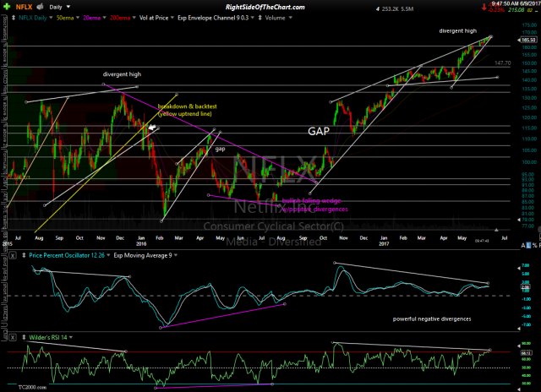Click the 147.70 price level label
The height and width of the screenshot is (392, 541).
point(502,63)
